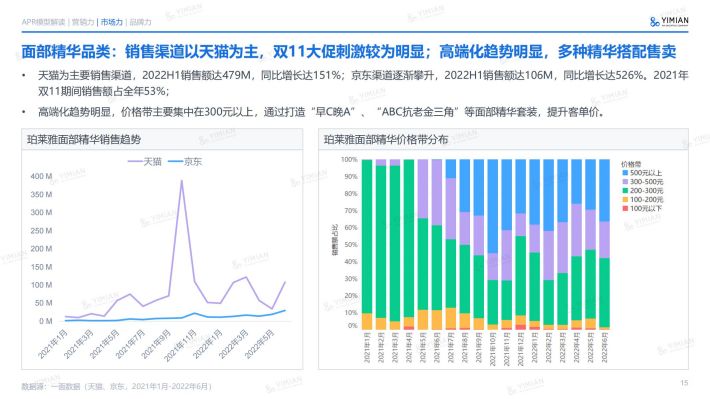Click the 50 M y-axis label

tap(43, 303)
